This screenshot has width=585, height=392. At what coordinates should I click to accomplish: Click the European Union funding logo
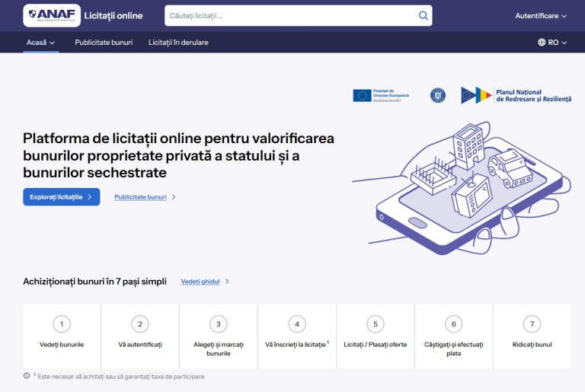pyautogui.click(x=381, y=95)
